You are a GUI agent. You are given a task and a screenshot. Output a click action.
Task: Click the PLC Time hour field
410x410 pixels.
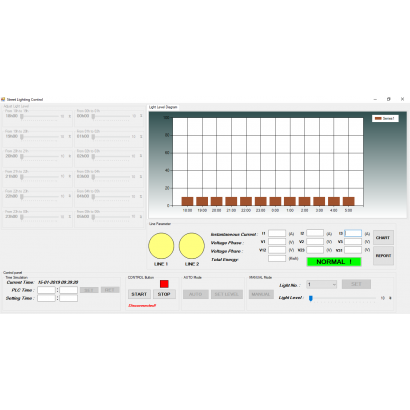click(46, 290)
